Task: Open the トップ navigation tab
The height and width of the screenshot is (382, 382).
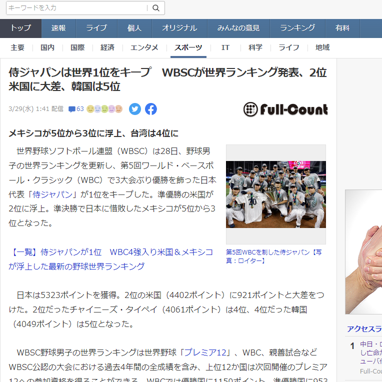Action: (21, 28)
